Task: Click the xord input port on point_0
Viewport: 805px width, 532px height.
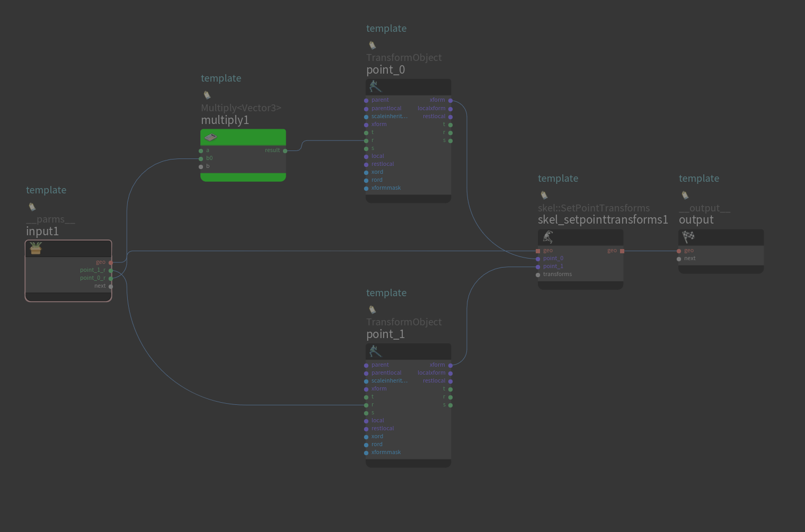Action: click(366, 172)
